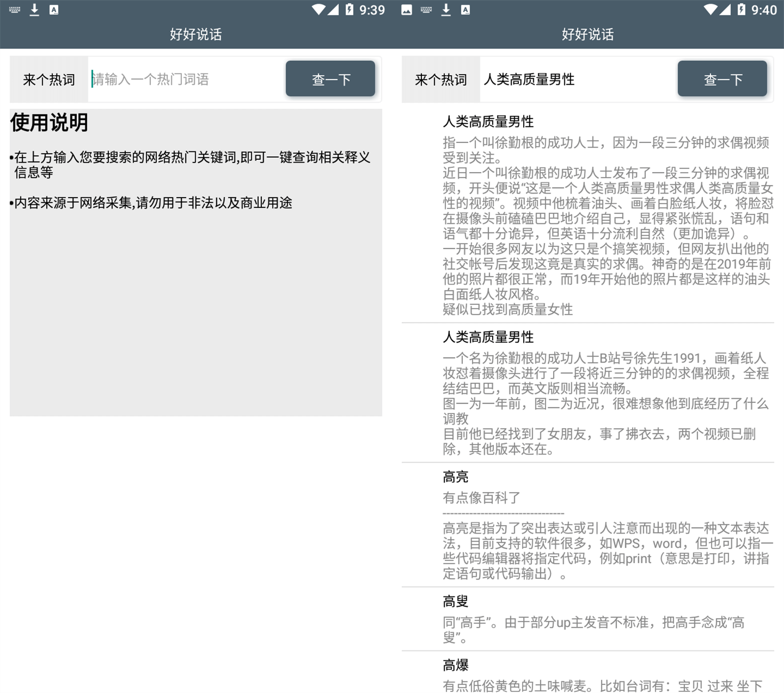Tap the 高爆 entry at the bottom
784x693 pixels.
(x=455, y=665)
